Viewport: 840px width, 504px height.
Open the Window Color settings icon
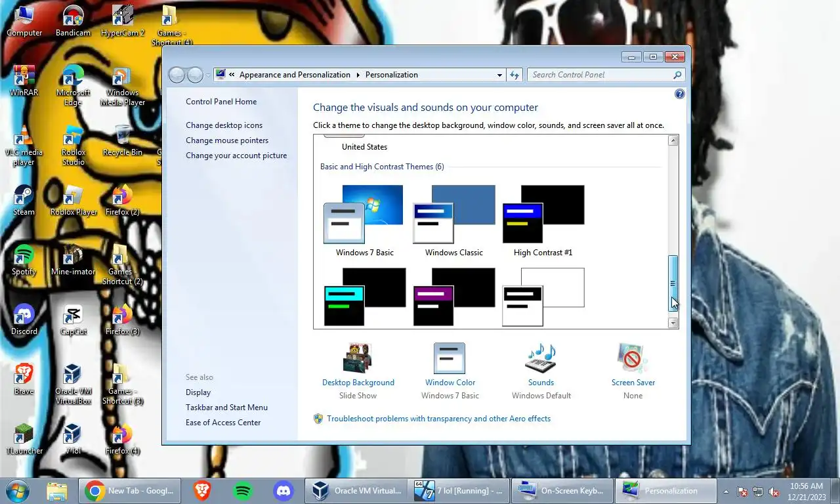(x=450, y=358)
